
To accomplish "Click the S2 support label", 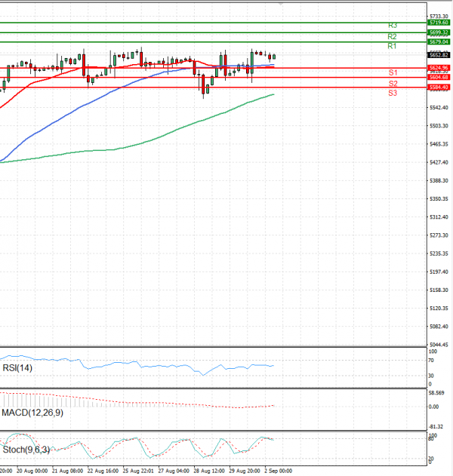I will pos(393,84).
